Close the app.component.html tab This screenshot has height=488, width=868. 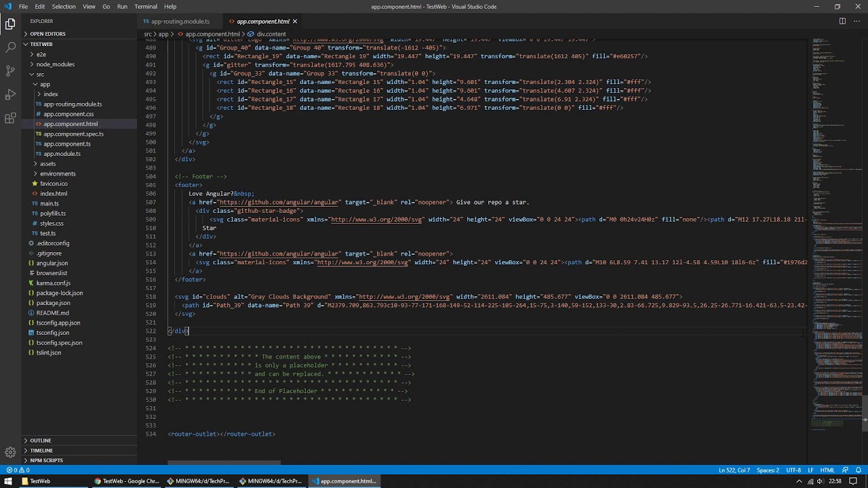[294, 22]
